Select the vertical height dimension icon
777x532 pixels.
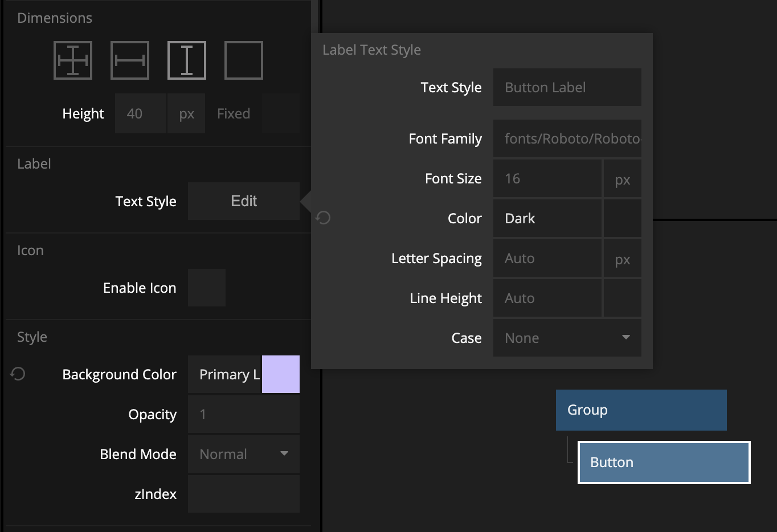pos(187,60)
